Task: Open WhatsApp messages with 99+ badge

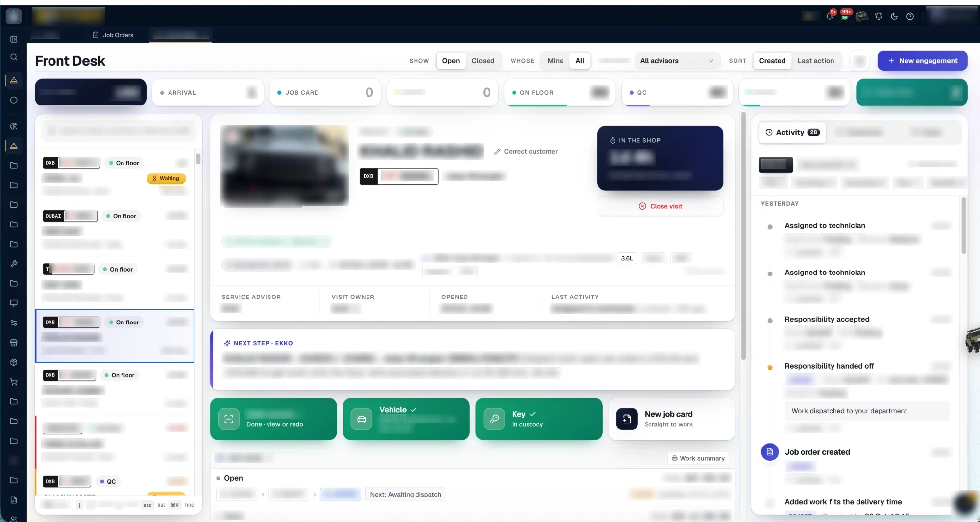Action: (845, 16)
